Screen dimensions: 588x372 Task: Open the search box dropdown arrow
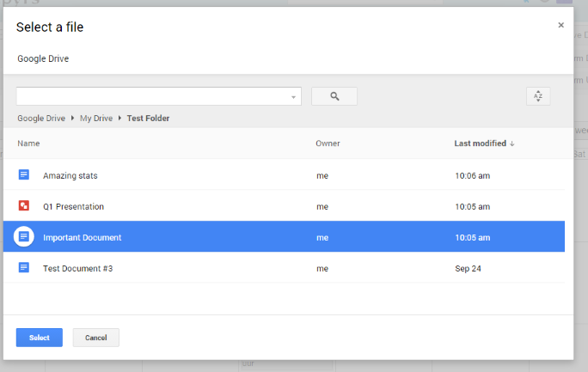(293, 97)
